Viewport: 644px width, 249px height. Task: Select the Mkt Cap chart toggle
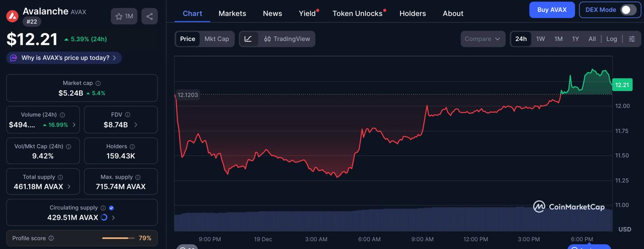(217, 39)
